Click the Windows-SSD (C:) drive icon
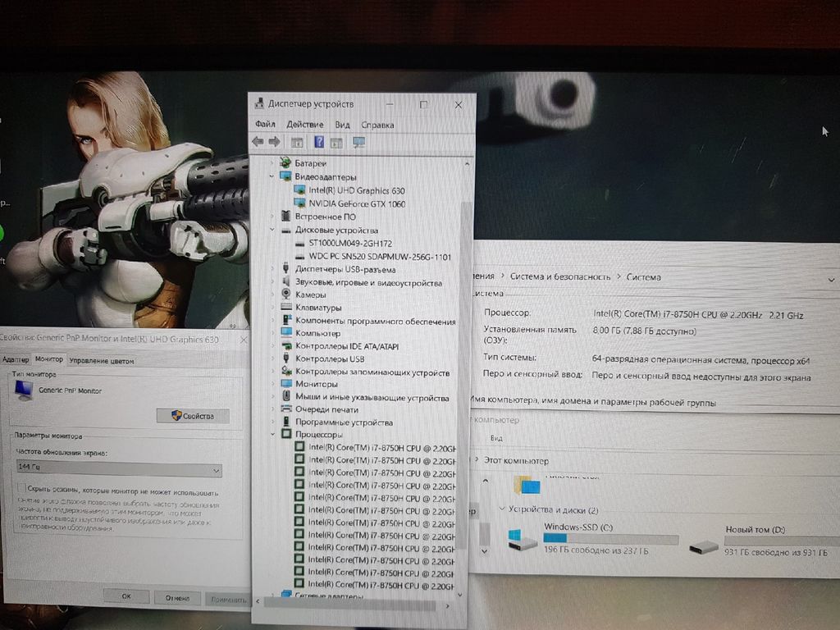Screen dimensions: 840x630 [521, 539]
